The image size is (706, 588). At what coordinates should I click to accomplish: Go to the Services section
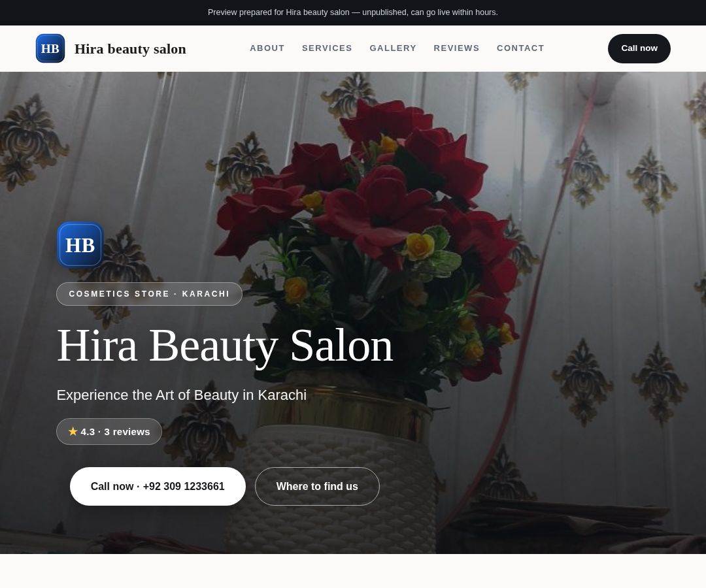[327, 48]
